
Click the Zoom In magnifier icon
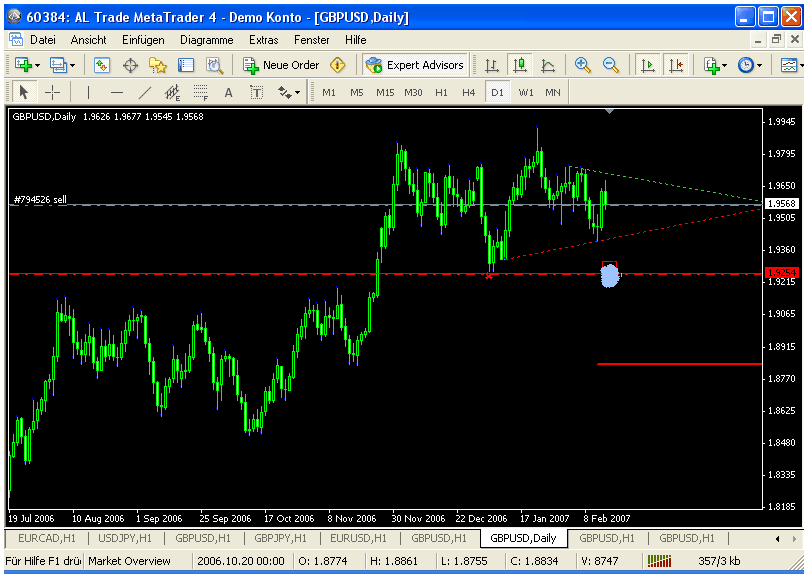click(x=583, y=65)
